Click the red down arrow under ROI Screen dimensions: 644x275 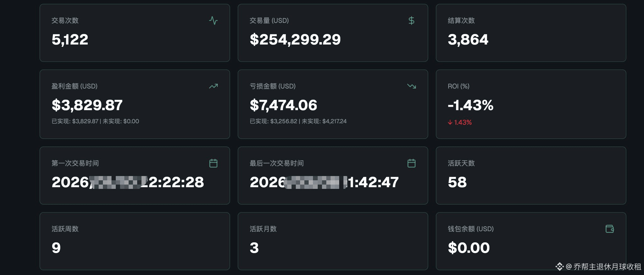click(x=450, y=122)
